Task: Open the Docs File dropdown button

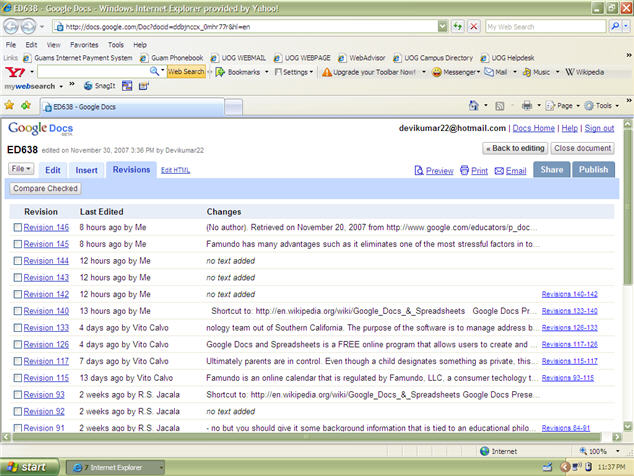Action: coord(21,169)
